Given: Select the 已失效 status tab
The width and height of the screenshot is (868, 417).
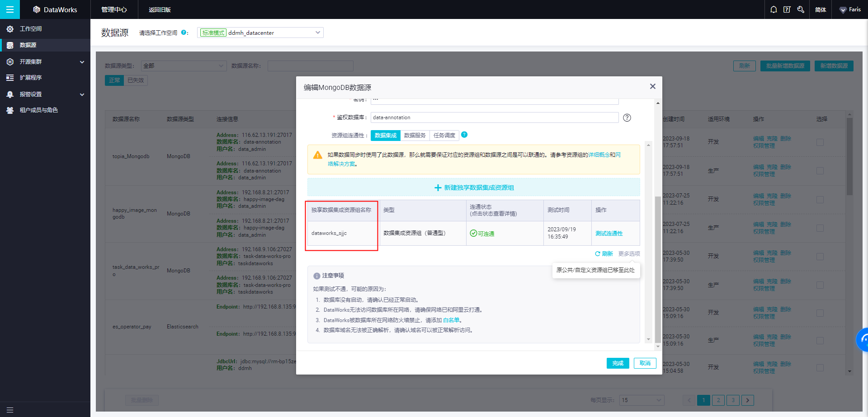Looking at the screenshot, I should tap(136, 80).
